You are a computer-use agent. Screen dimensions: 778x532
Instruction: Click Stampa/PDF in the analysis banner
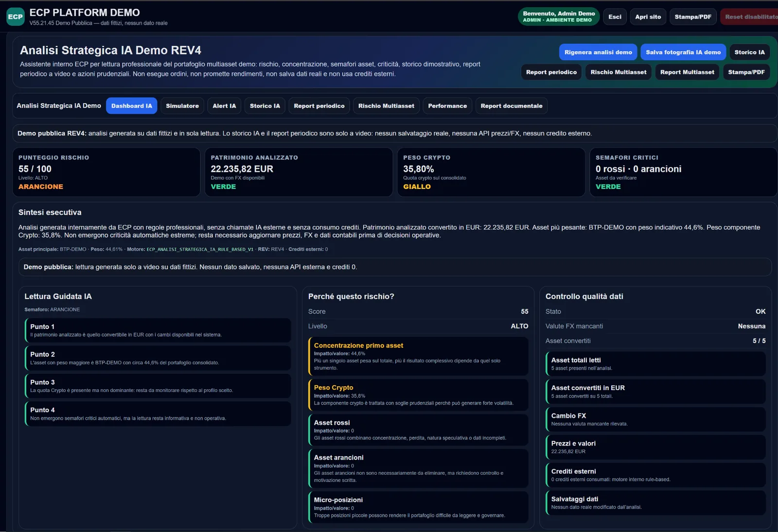[746, 72]
